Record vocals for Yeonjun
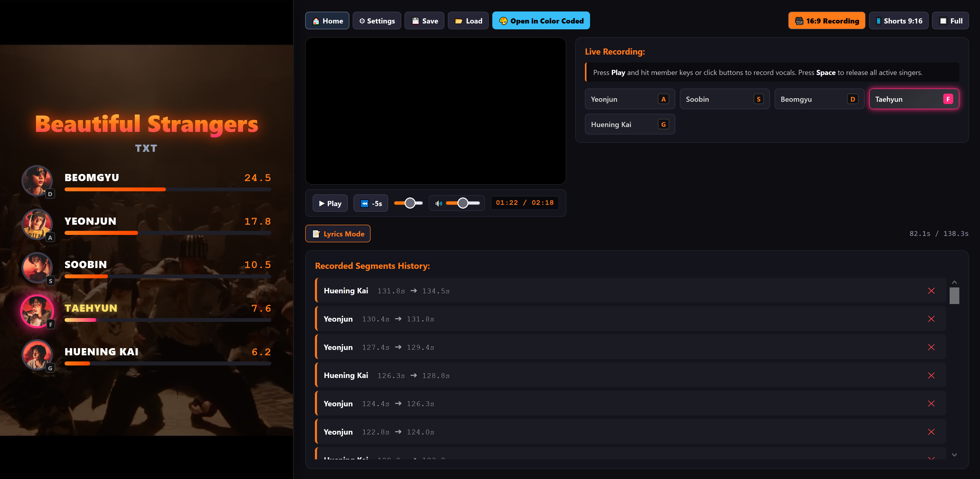Image resolution: width=980 pixels, height=479 pixels. pyautogui.click(x=630, y=99)
